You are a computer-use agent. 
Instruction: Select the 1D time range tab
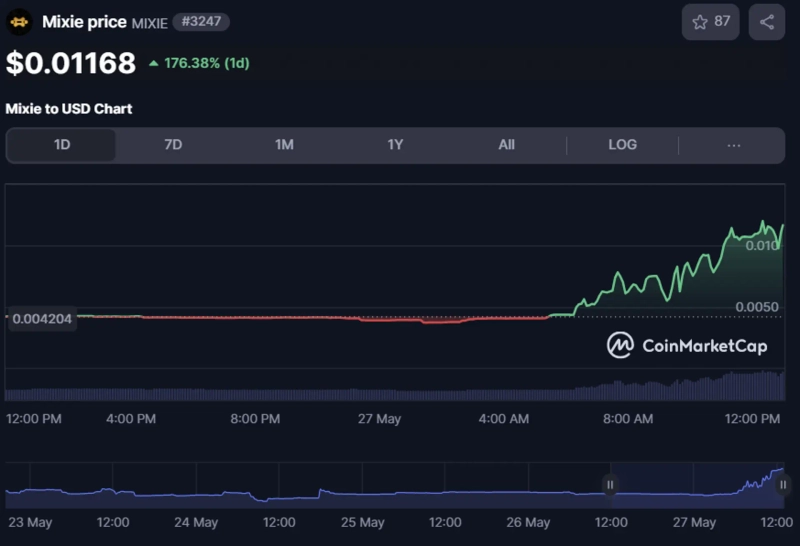coord(62,145)
